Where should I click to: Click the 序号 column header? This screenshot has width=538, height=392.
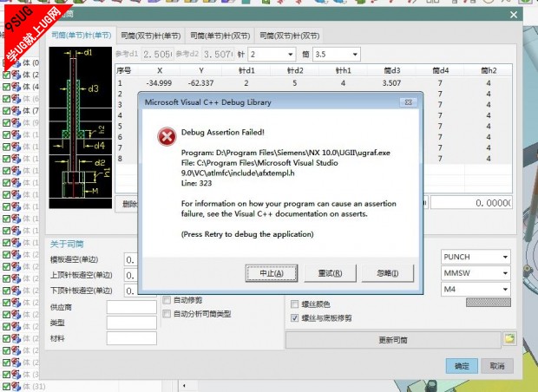pos(123,70)
